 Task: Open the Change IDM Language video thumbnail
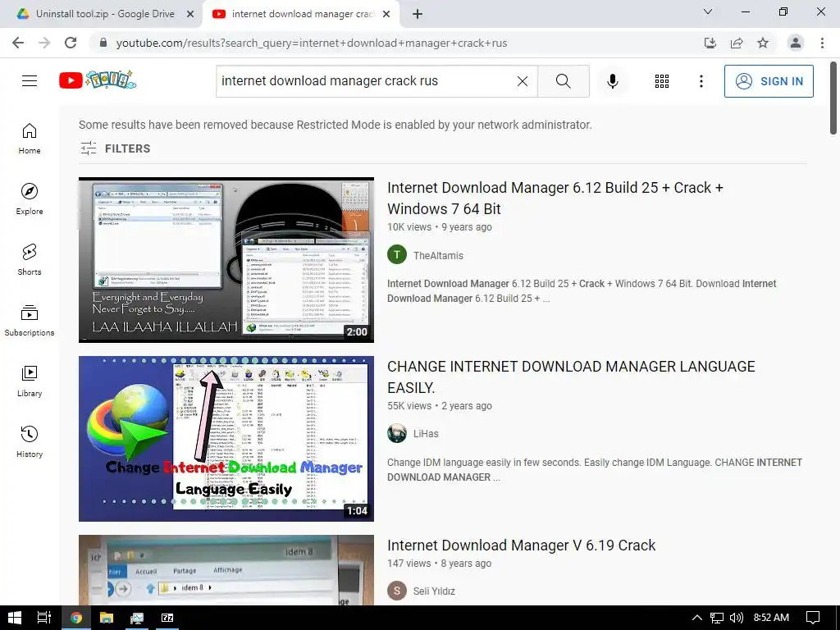tap(226, 439)
